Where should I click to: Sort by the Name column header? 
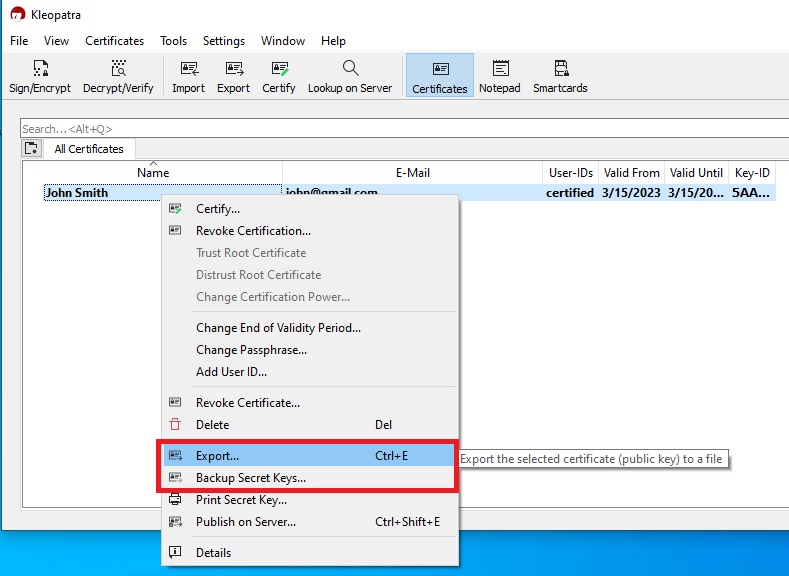point(153,173)
